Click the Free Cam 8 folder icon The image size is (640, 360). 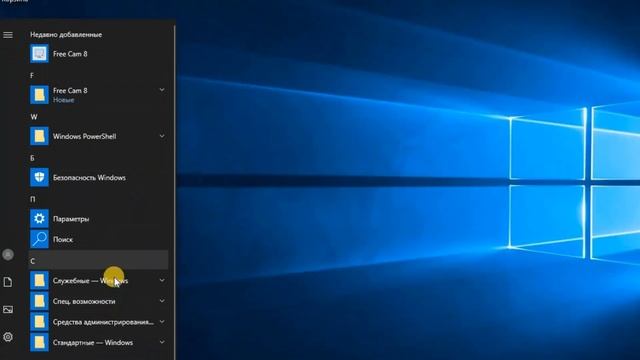click(39, 95)
